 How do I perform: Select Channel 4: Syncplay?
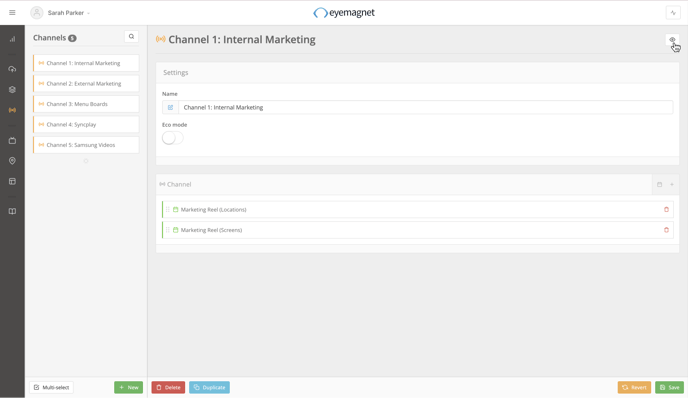pos(86,125)
